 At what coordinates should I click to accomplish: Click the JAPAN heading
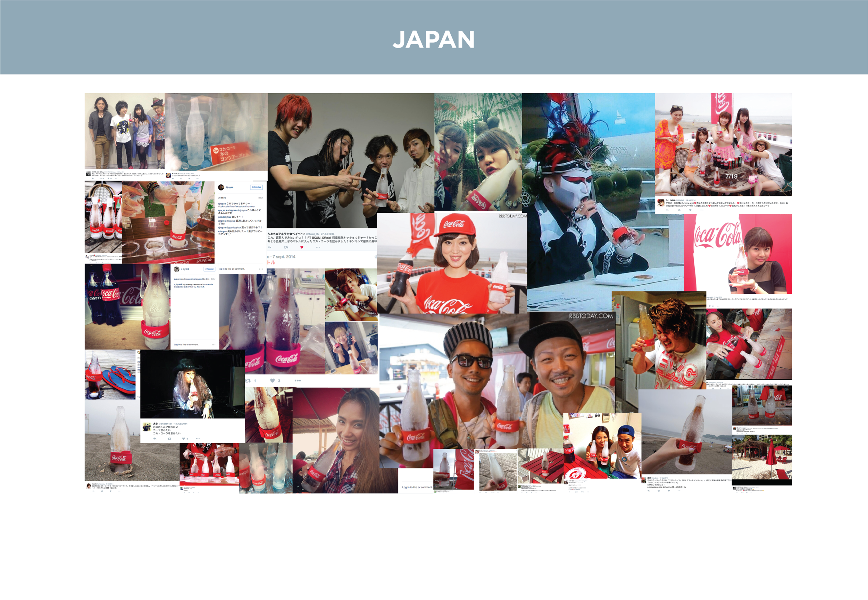coord(434,40)
